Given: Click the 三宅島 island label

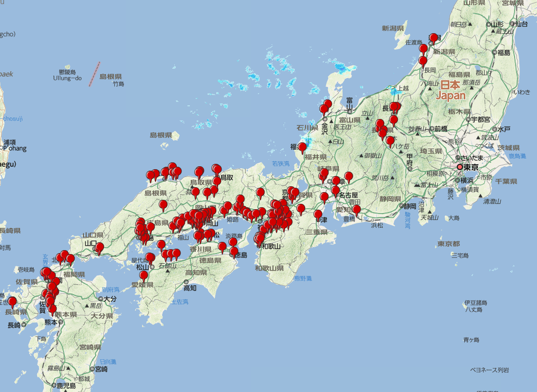Looking at the screenshot, I should (x=460, y=255).
